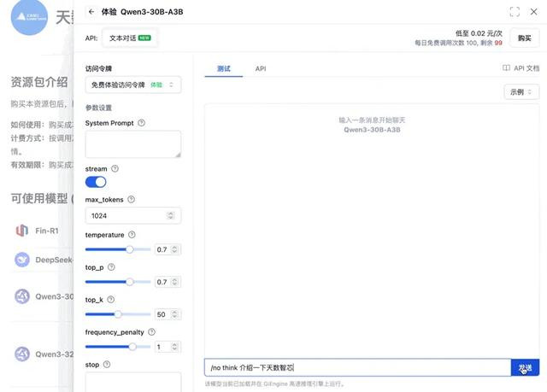
Task: Open System Prompt help icon
Action: [x=141, y=123]
